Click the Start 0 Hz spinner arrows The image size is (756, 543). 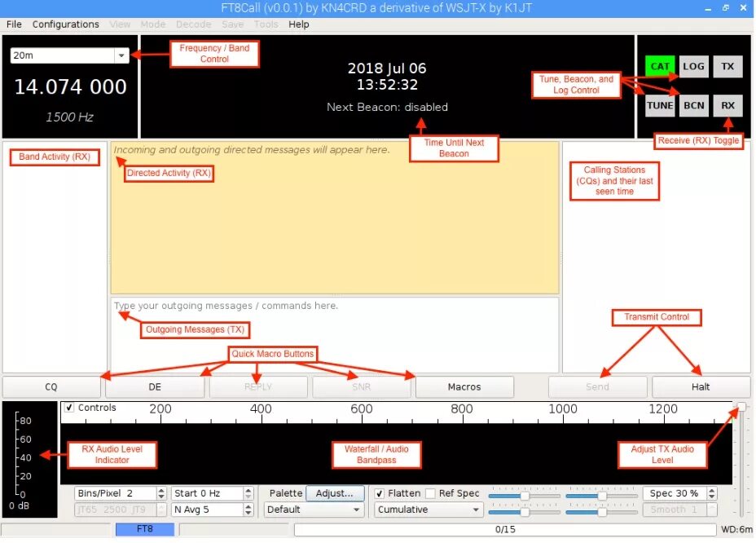click(x=248, y=493)
